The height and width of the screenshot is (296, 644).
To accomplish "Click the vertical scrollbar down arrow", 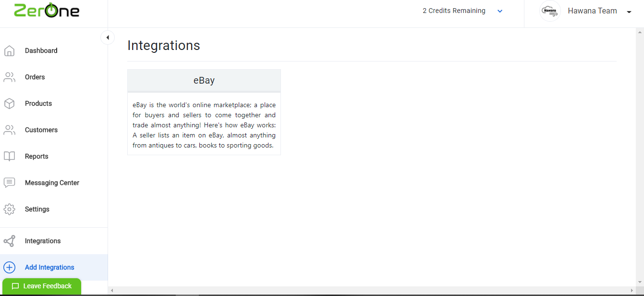I will 639,282.
